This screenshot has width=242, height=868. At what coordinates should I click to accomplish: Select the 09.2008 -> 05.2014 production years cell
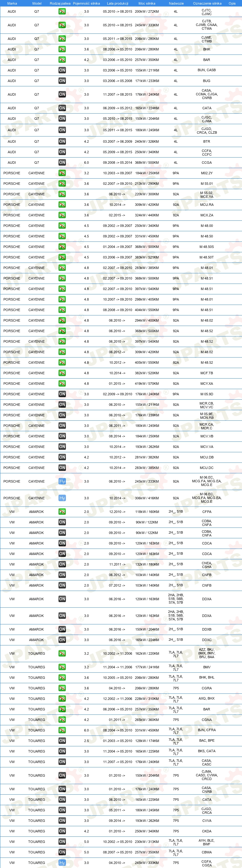[x=117, y=163]
